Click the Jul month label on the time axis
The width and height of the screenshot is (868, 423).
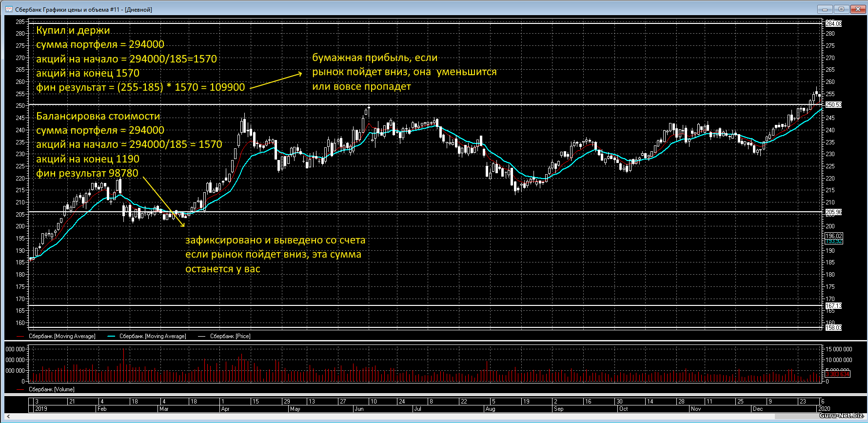click(x=417, y=409)
